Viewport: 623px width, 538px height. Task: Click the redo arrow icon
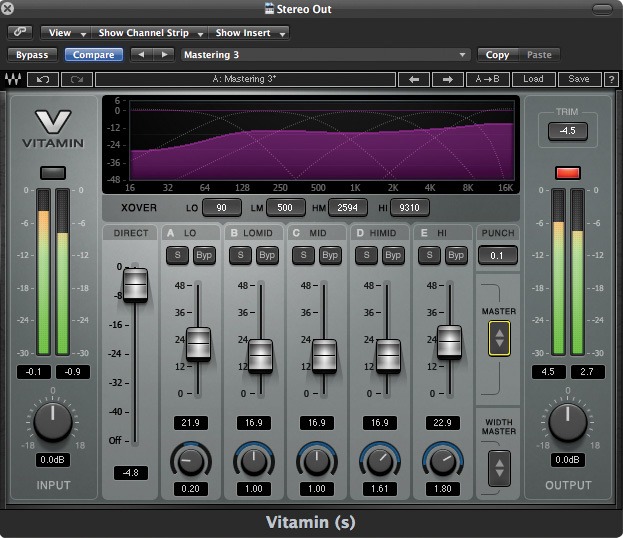77,79
